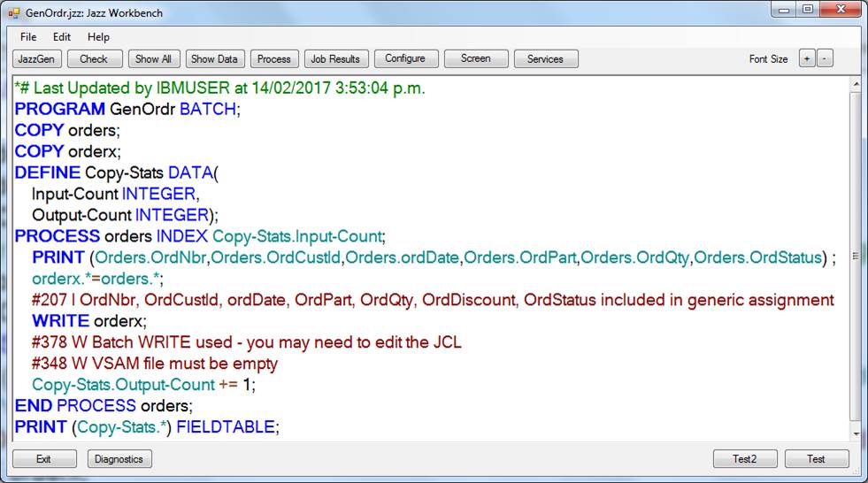Viewport: 868px width, 483px height.
Task: Click the 'END PROCESS orders;' line
Action: (104, 405)
